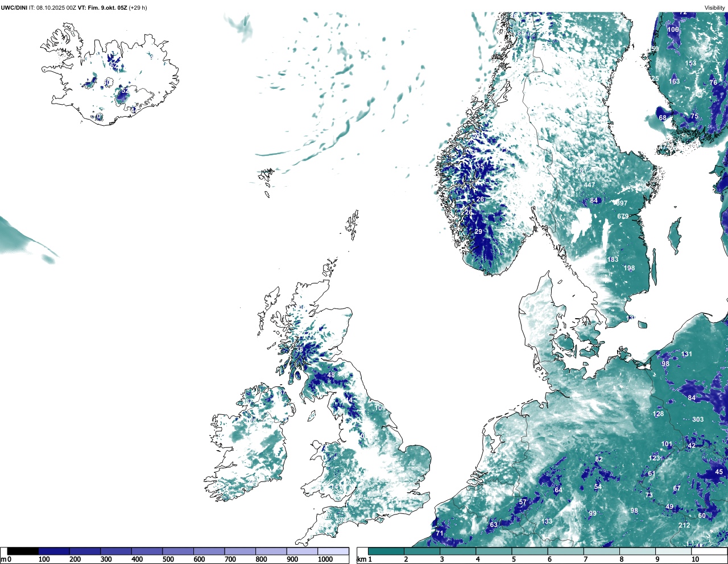The height and width of the screenshot is (564, 728).
Task: Click the 'm' unit label of legend
Action: coord(3,559)
